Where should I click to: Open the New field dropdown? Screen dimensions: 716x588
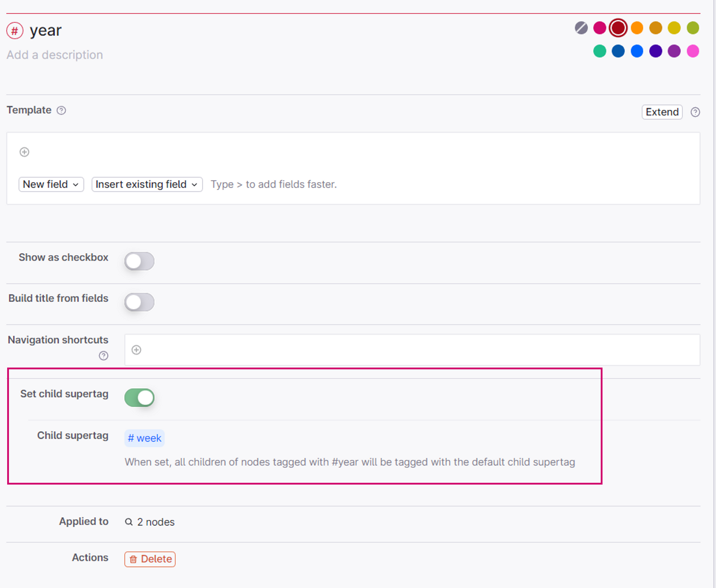click(x=51, y=185)
